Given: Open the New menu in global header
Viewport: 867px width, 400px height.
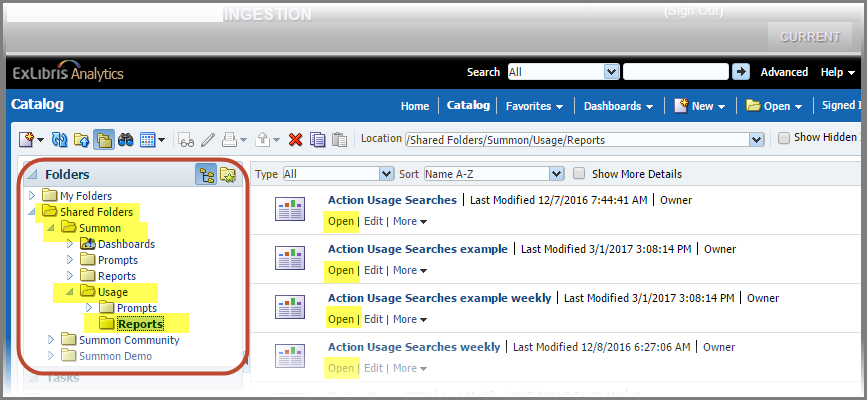Looking at the screenshot, I should click(x=699, y=106).
